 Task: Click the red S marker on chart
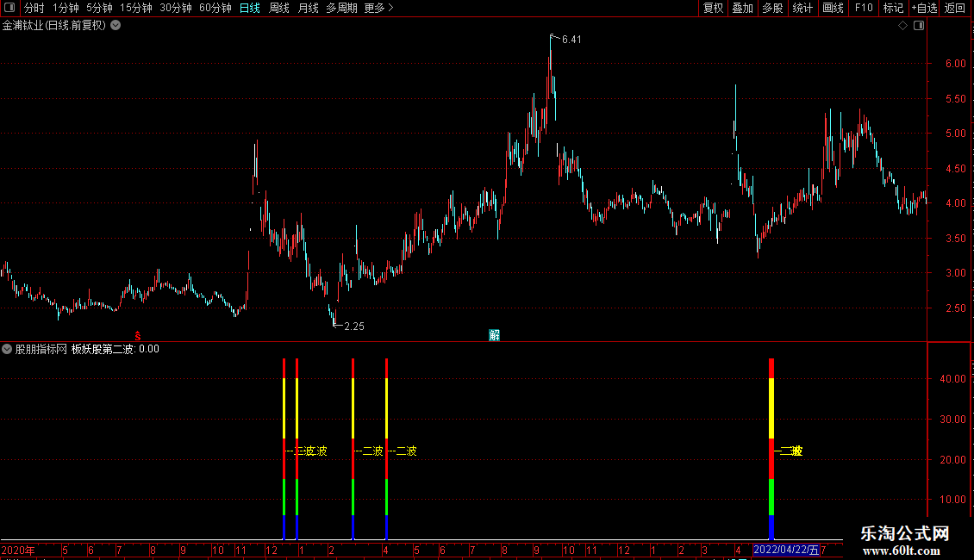pos(138,336)
